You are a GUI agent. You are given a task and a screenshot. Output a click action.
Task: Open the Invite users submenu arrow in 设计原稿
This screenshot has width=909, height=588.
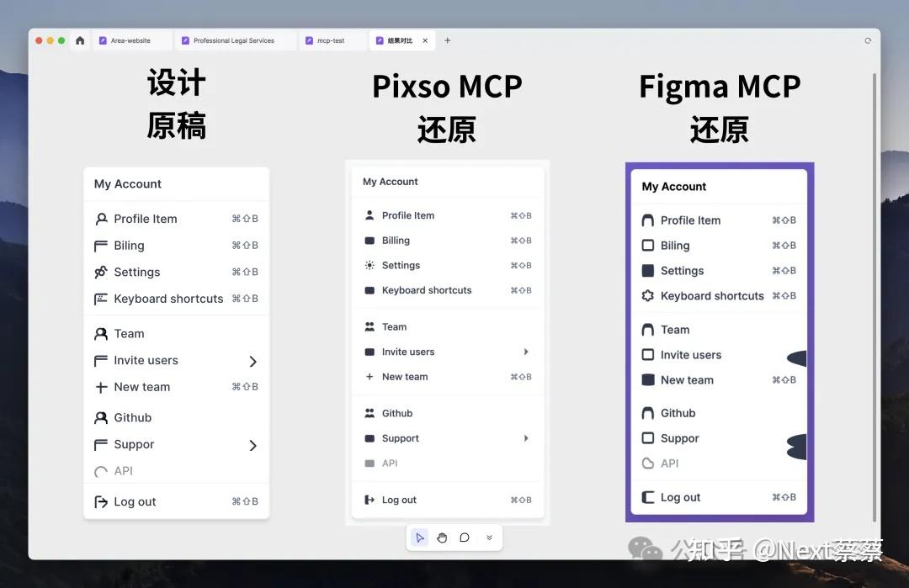click(x=252, y=360)
